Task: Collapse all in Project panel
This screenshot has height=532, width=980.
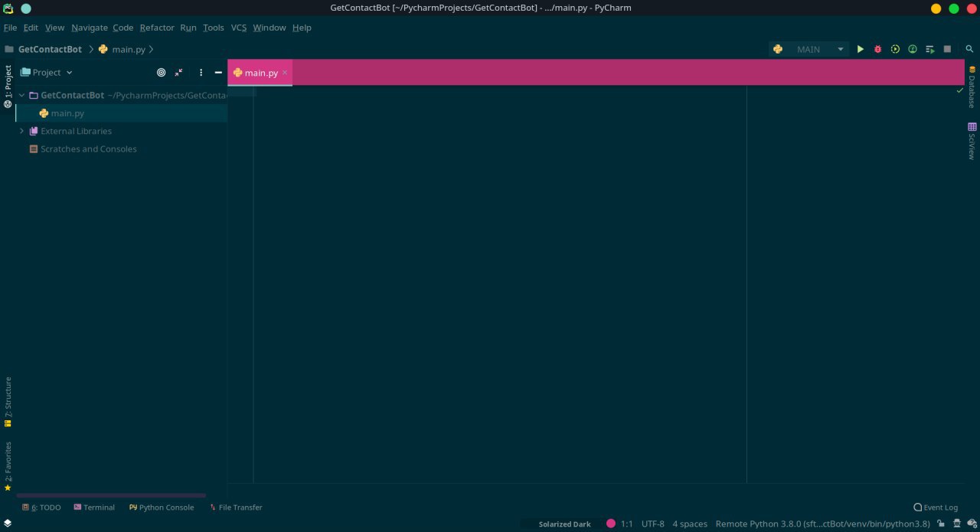Action: pos(178,72)
